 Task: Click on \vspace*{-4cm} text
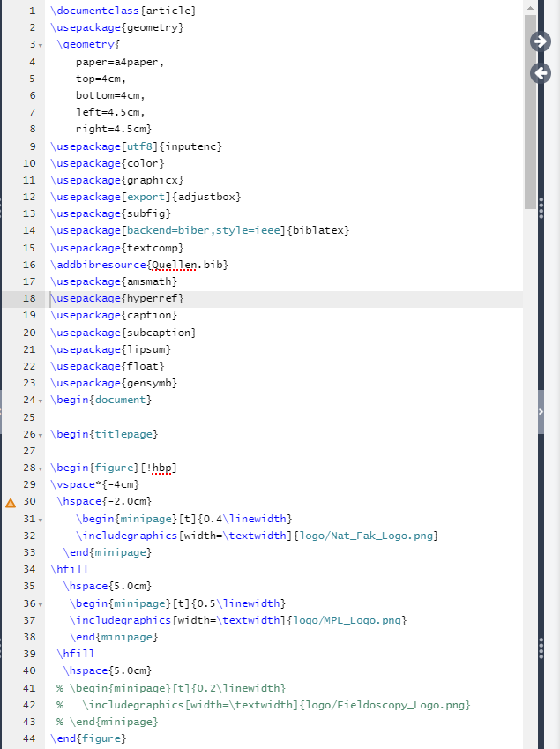pos(94,484)
